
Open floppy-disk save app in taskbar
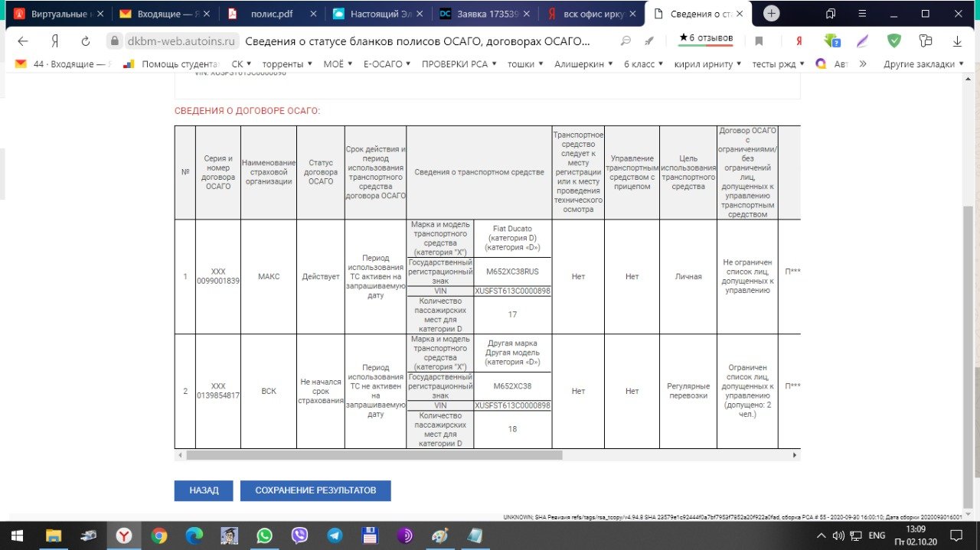(x=371, y=535)
